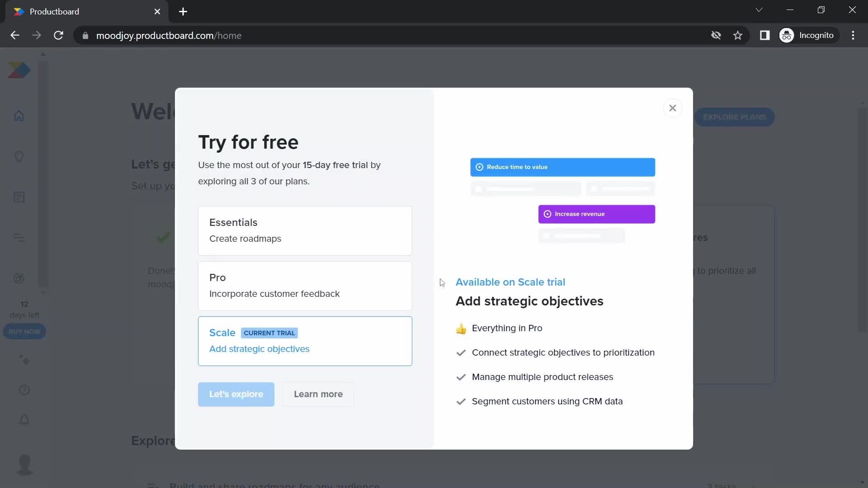Select the Scale current trial card
Image resolution: width=868 pixels, height=488 pixels.
(x=305, y=341)
